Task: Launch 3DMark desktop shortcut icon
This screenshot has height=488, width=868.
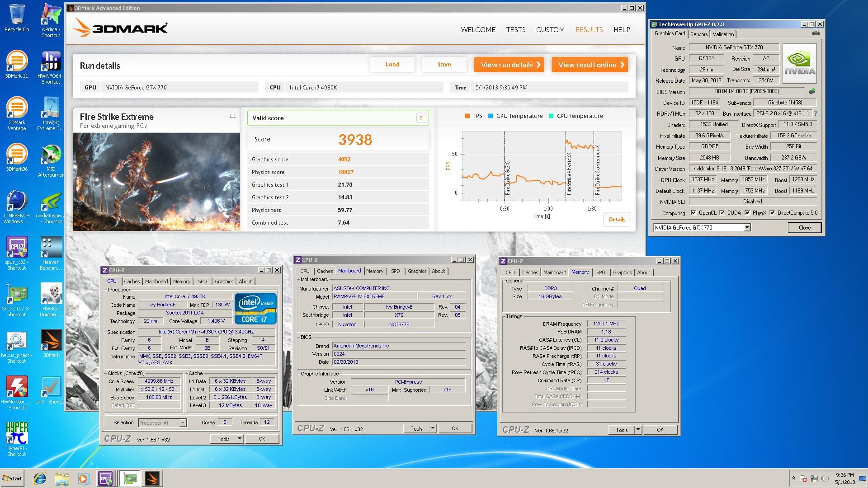Action: (51, 343)
